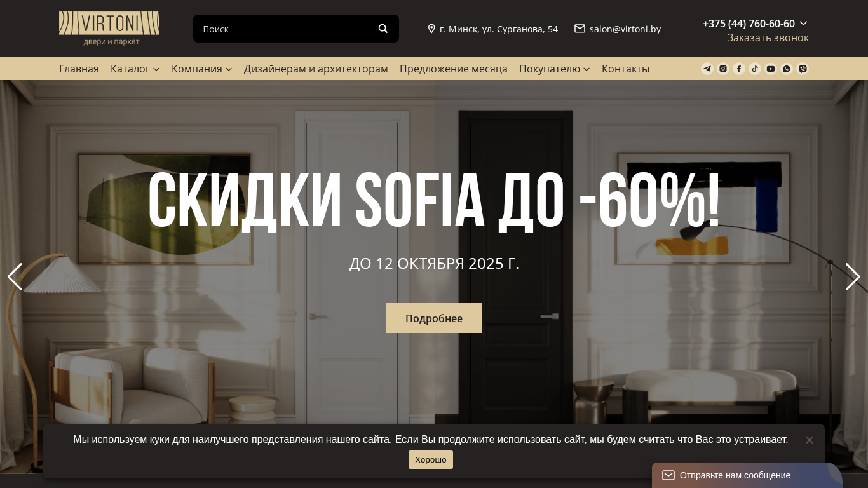Expand the Покупателю dropdown menu
Image resolution: width=868 pixels, height=488 pixels.
(x=554, y=69)
